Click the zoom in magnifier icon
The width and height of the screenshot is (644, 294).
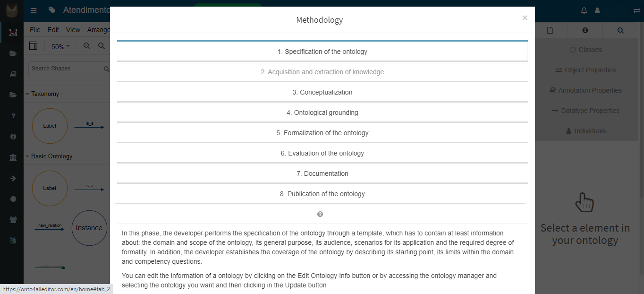click(x=87, y=46)
